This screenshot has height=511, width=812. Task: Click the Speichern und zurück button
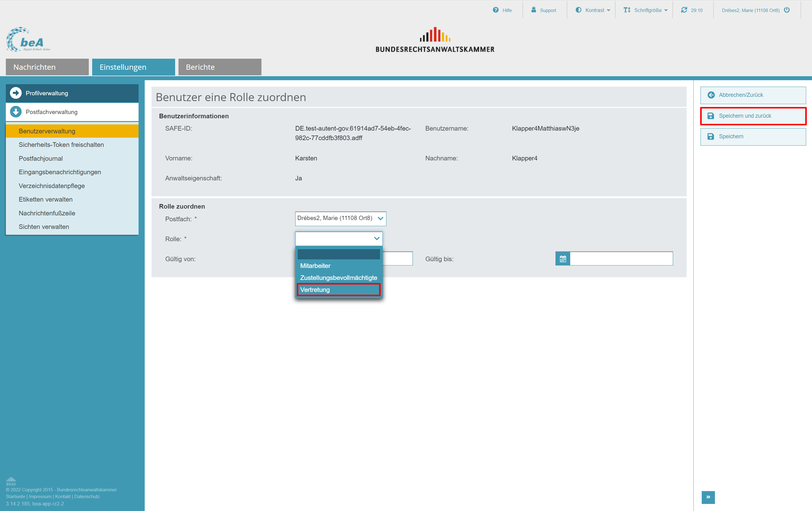point(753,116)
